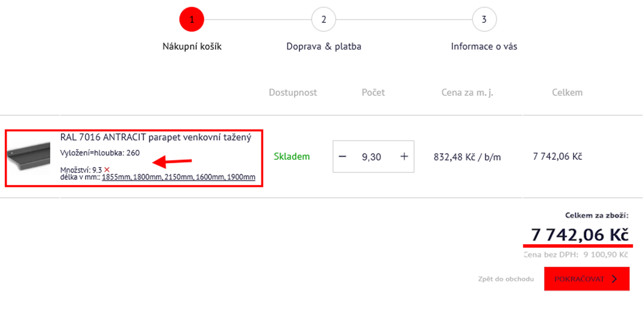Image resolution: width=644 pixels, height=322 pixels.
Task: Open the Informace o vás step label
Action: tap(484, 46)
